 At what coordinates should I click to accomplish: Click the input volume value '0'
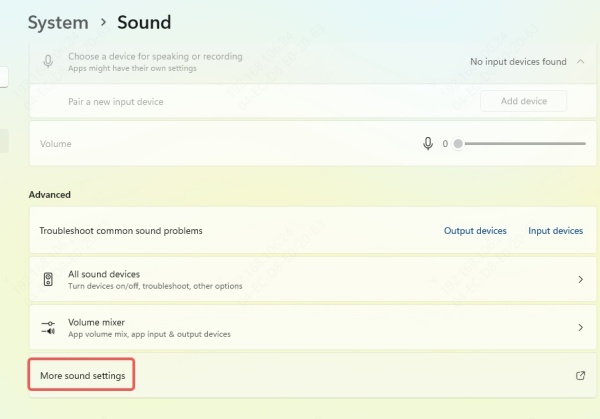(x=445, y=144)
